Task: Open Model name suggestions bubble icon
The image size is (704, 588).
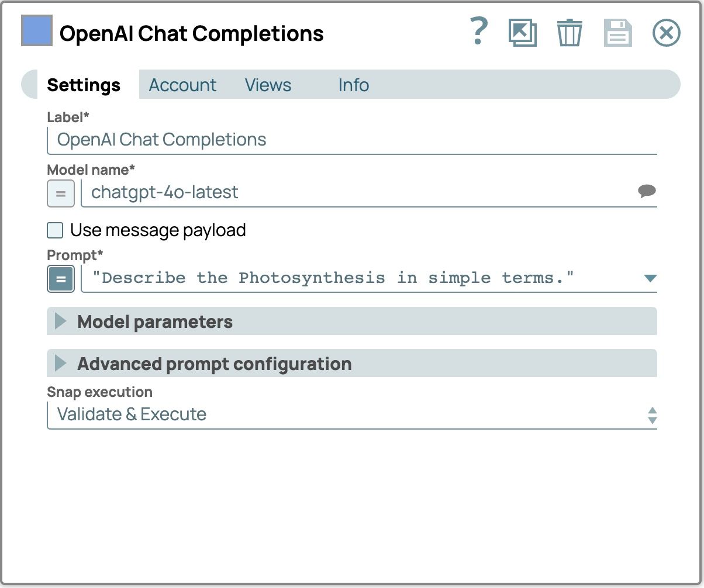Action: click(x=647, y=191)
